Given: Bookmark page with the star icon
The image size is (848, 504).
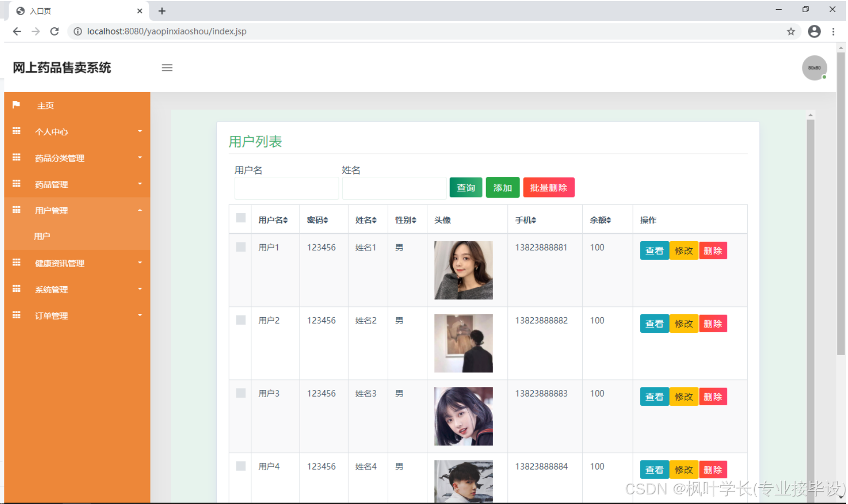Looking at the screenshot, I should click(x=791, y=31).
